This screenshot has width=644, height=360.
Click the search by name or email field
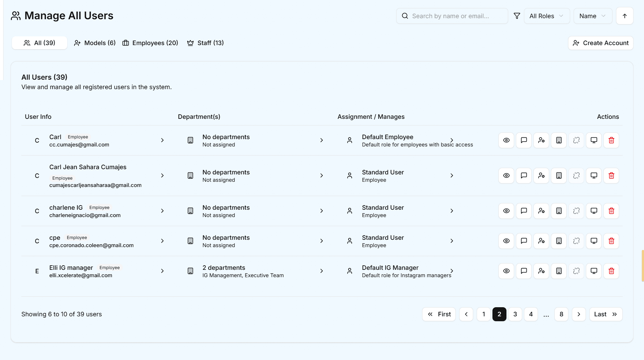452,16
